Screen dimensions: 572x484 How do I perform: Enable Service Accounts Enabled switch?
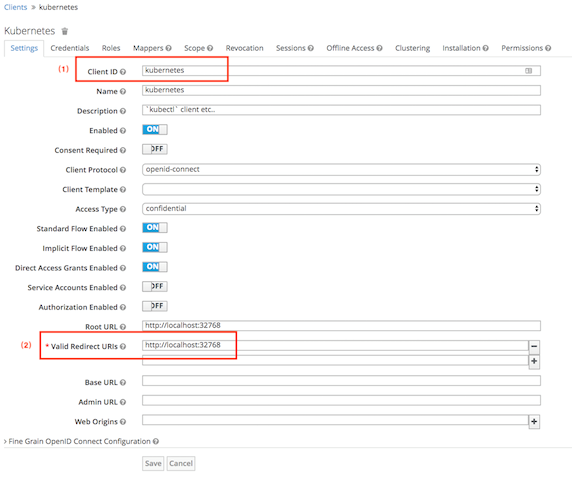point(155,287)
